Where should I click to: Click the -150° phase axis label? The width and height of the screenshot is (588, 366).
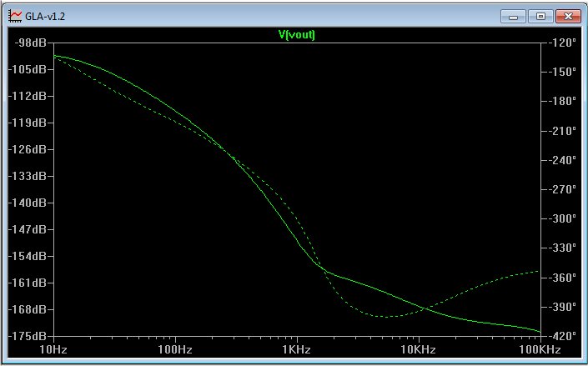[x=562, y=72]
